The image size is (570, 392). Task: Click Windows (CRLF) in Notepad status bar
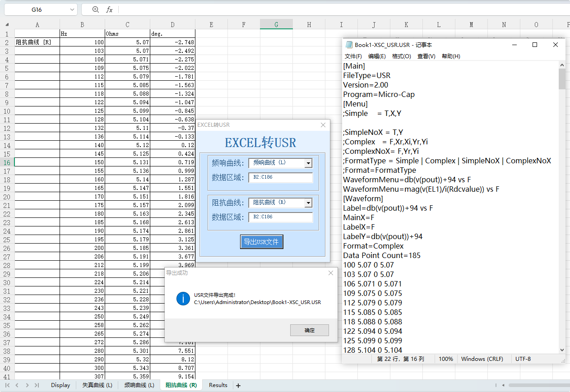482,359
